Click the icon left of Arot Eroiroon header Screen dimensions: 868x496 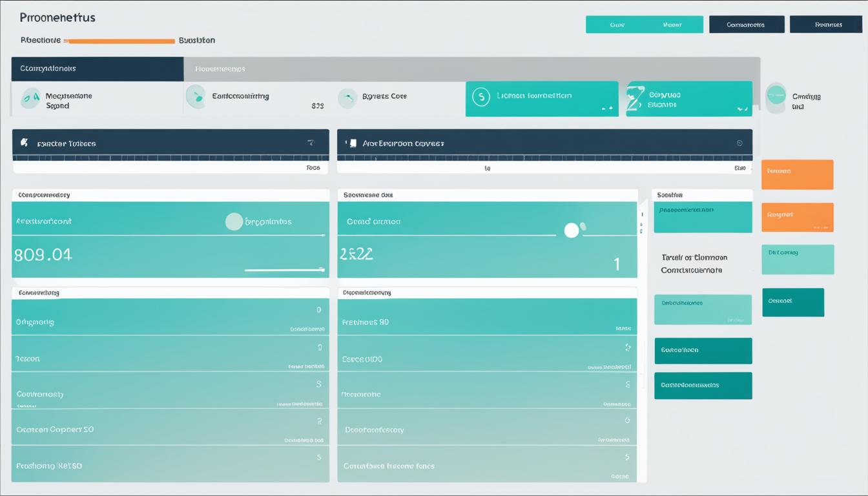352,143
